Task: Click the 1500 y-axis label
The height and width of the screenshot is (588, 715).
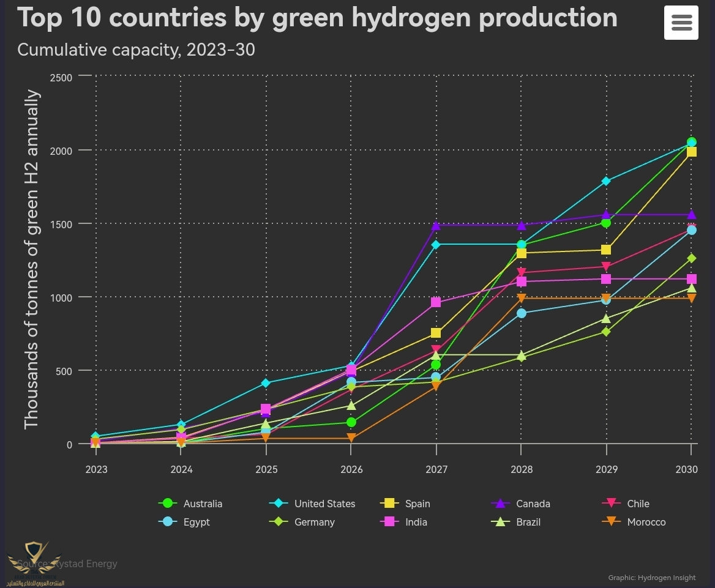Action: tap(61, 225)
